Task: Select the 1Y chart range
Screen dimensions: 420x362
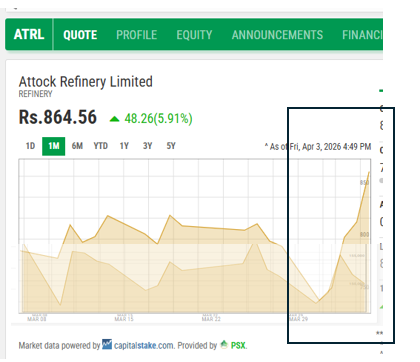Action: [x=124, y=146]
